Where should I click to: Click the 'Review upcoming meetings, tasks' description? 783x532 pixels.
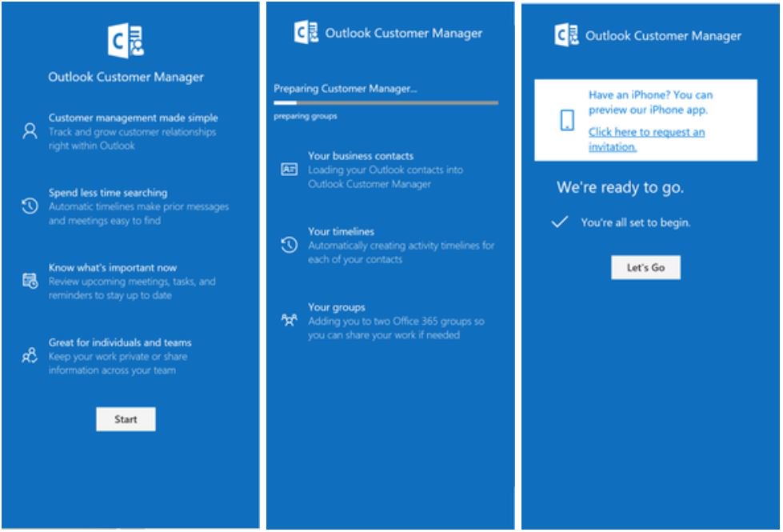pyautogui.click(x=132, y=288)
